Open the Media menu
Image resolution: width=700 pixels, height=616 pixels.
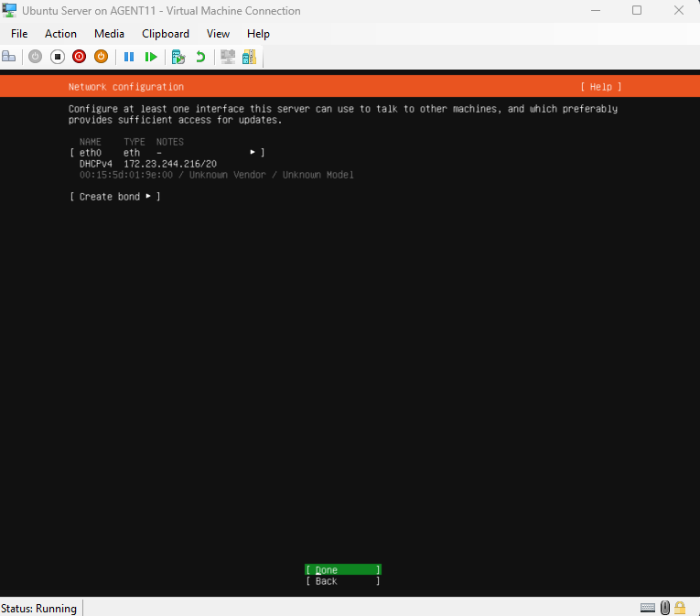coord(109,34)
